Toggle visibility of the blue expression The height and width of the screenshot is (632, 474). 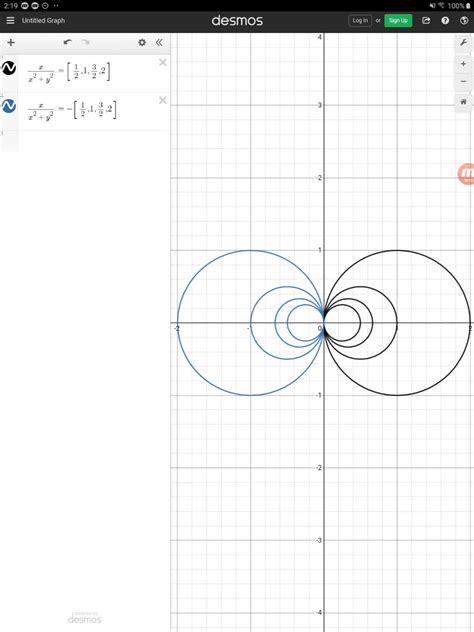(x=9, y=106)
